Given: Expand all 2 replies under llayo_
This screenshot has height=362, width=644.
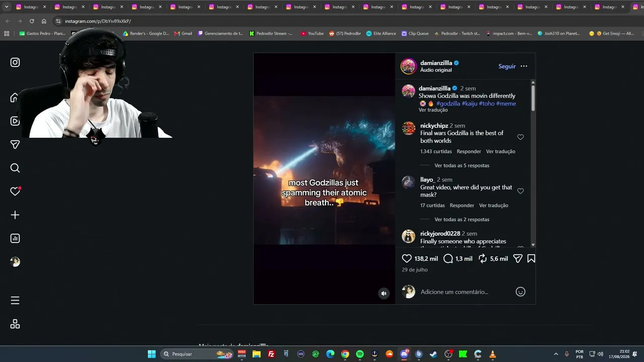Looking at the screenshot, I should (462, 219).
